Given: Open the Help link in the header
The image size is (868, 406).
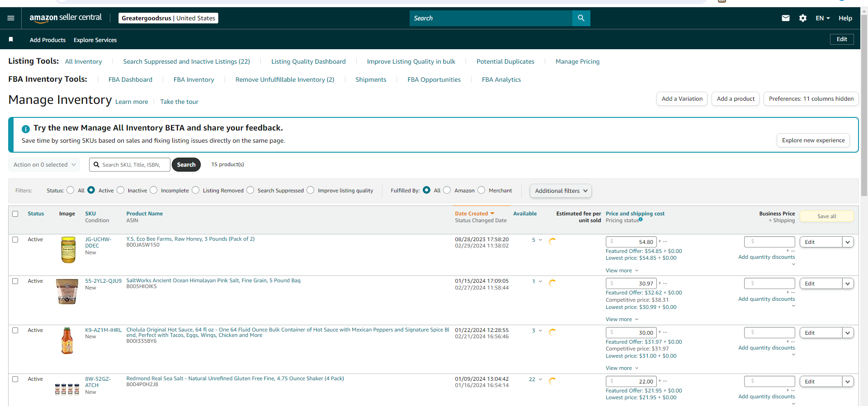Looking at the screenshot, I should pos(845,18).
